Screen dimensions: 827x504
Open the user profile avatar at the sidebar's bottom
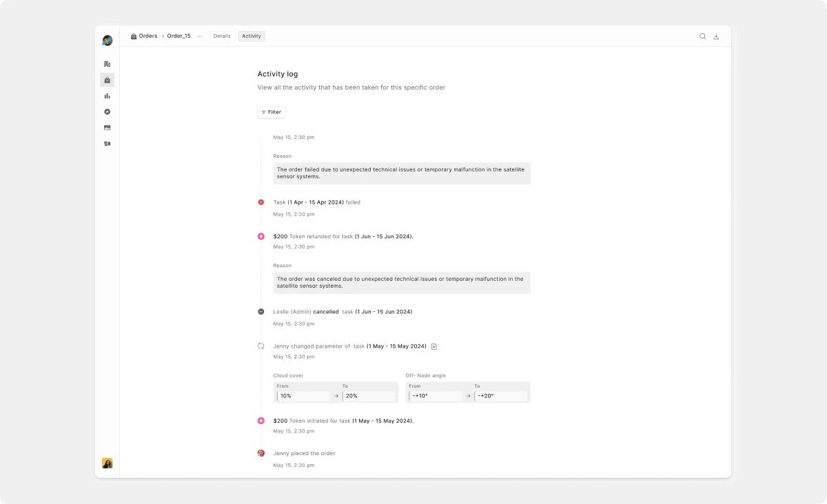(108, 463)
